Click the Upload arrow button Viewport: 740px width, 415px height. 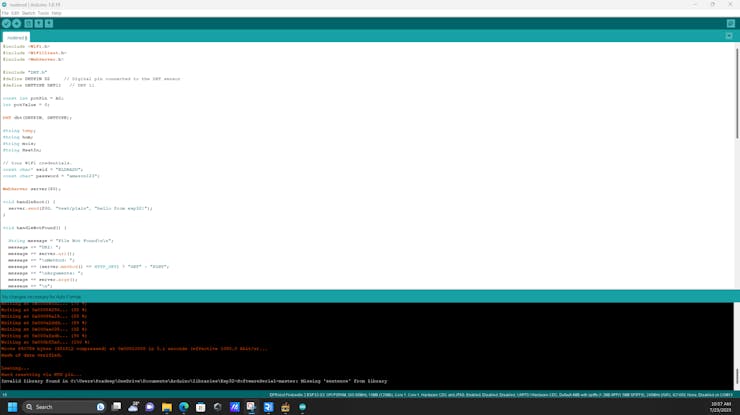tap(17, 24)
